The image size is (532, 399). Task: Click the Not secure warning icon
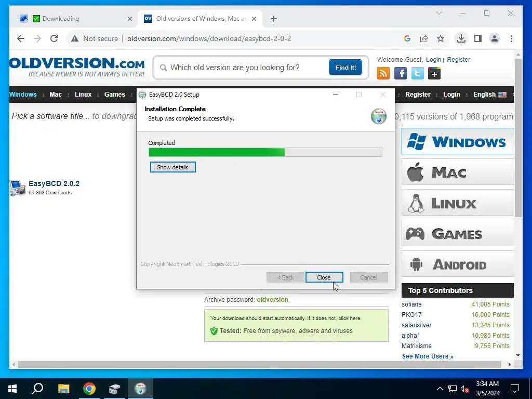coord(75,38)
